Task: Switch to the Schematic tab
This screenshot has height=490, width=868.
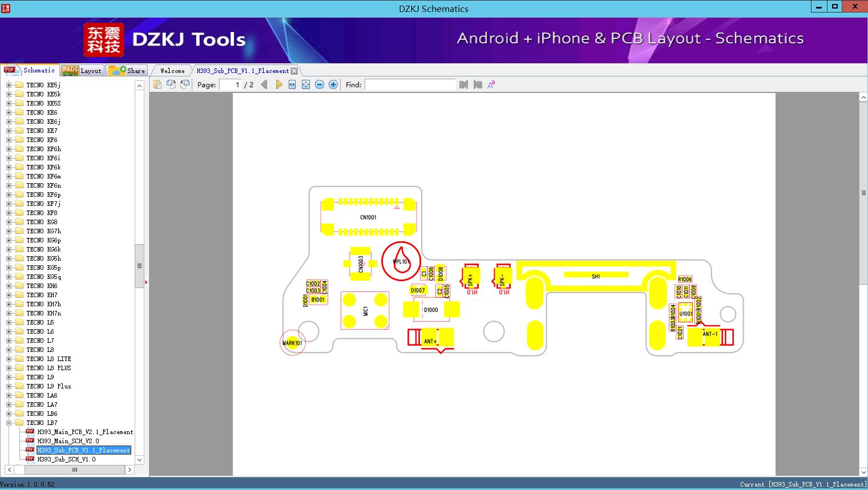Action: pos(30,70)
